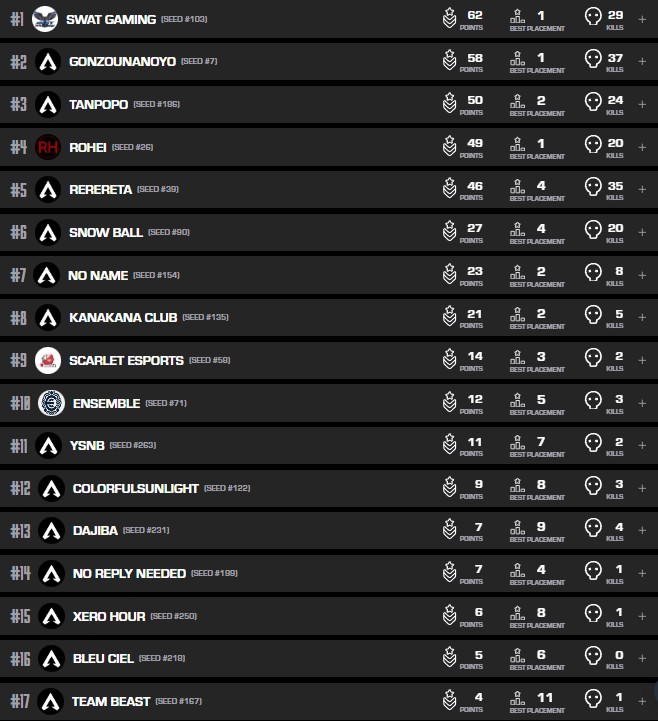The height and width of the screenshot is (721, 658).
Task: Open the Colorfulsunlight team name link
Action: (135, 488)
